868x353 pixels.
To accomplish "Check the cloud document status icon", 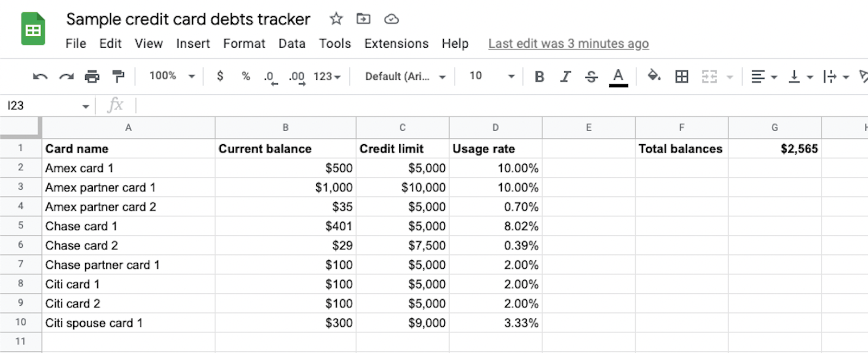I will pos(392,20).
